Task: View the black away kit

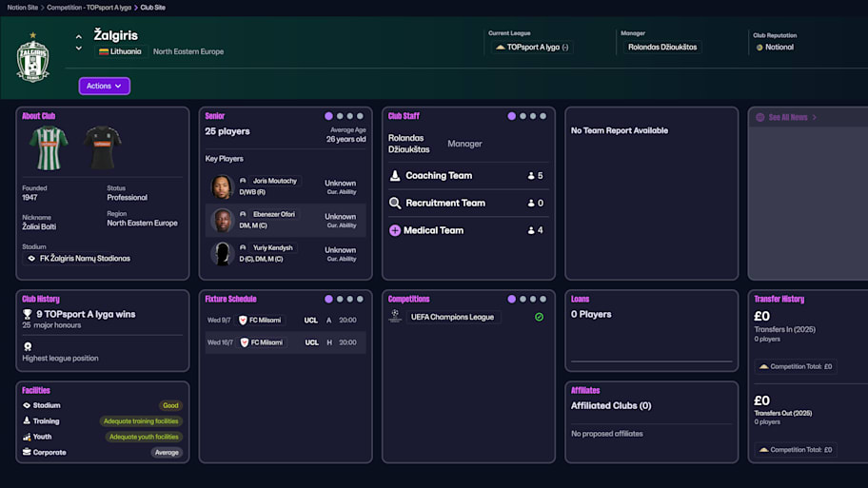Action: point(103,147)
